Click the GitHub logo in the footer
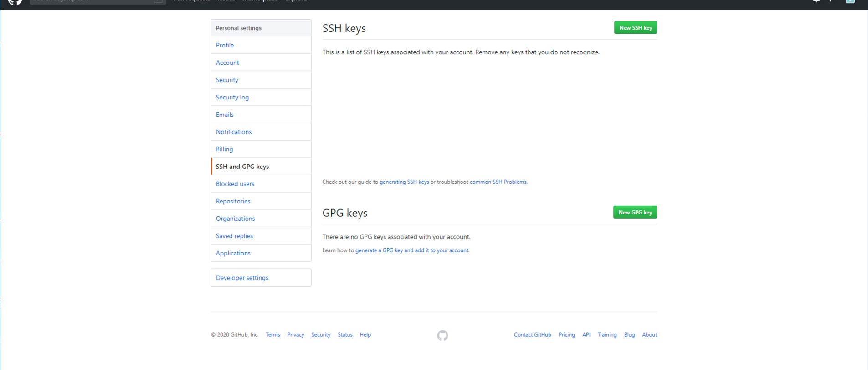Image resolution: width=868 pixels, height=370 pixels. coord(442,335)
